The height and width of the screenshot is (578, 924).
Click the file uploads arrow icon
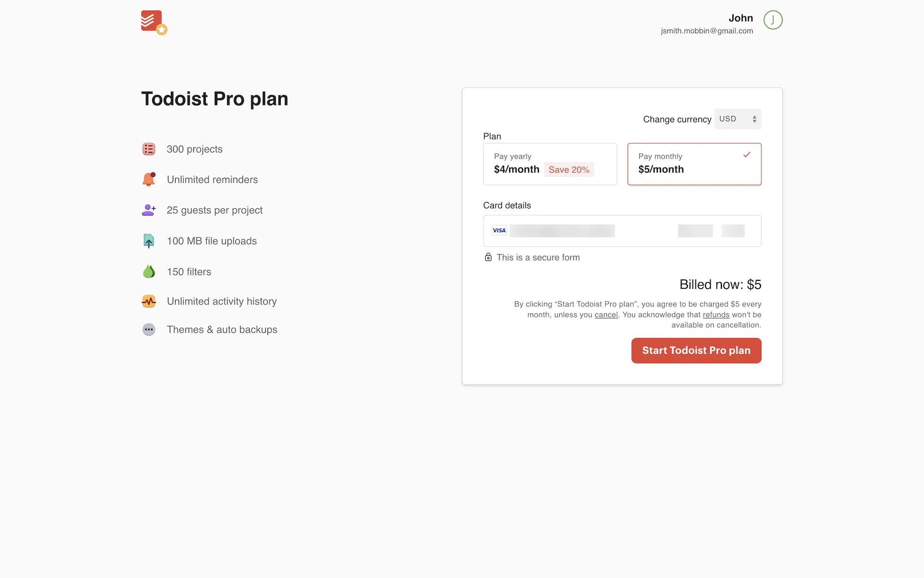[149, 241]
